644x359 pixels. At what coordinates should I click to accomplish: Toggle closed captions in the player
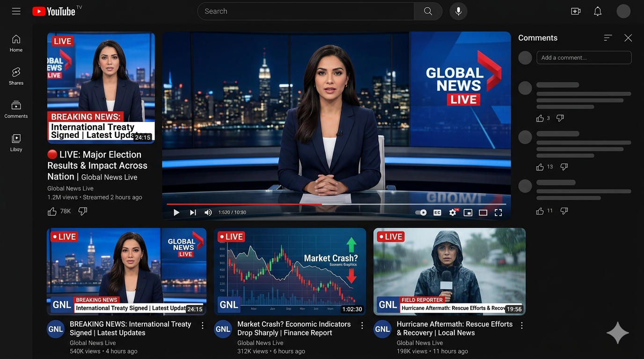[437, 212]
